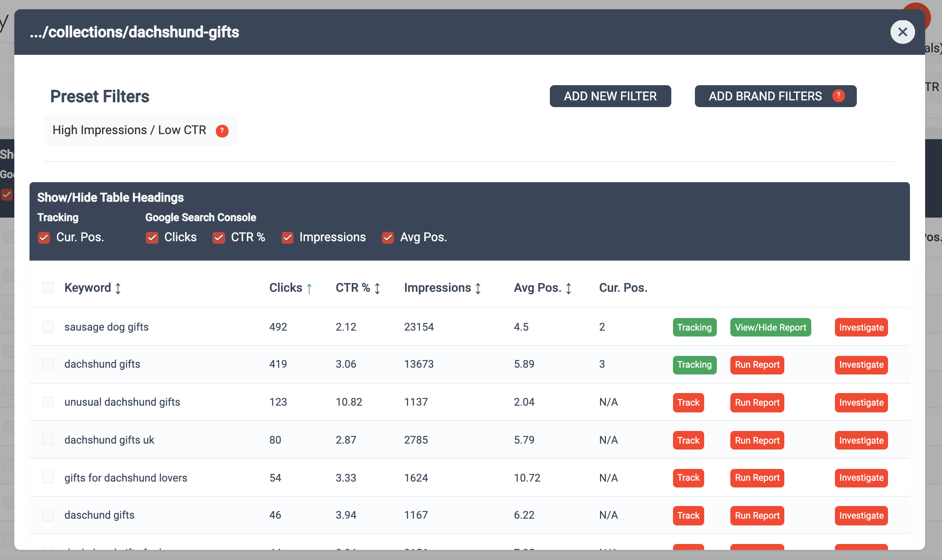Screen dimensions: 942x560
Task: Uncheck Clicks under Google Search Console headings
Action: click(152, 237)
